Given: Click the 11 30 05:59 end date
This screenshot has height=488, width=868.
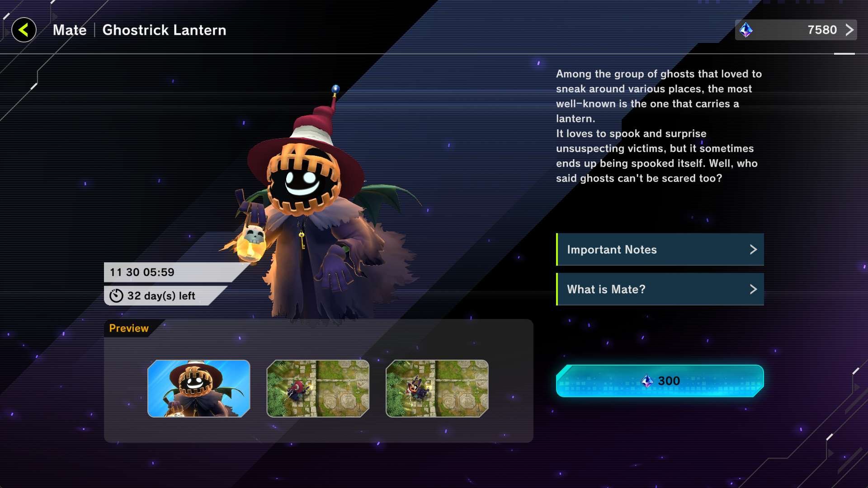Looking at the screenshot, I should tap(142, 272).
